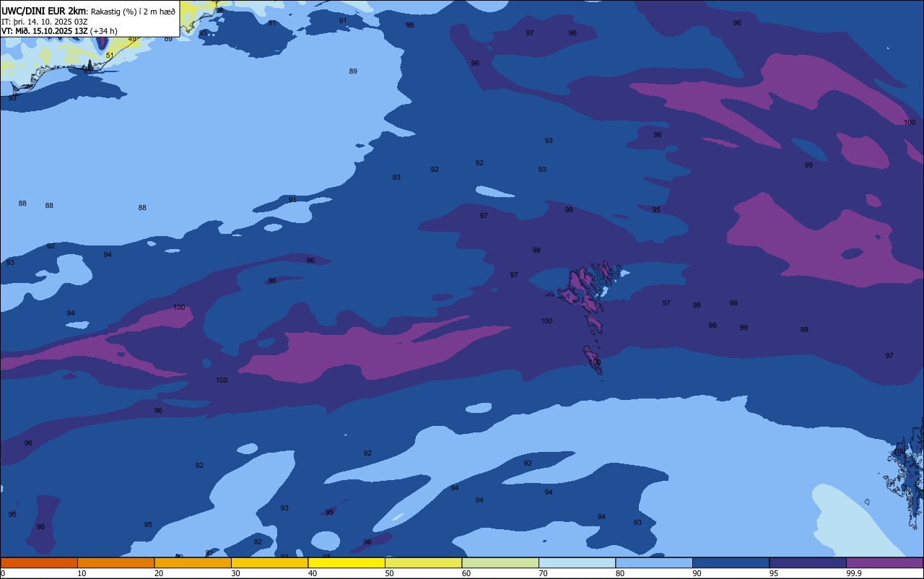Click the legend tick label '80'

pyautogui.click(x=620, y=573)
